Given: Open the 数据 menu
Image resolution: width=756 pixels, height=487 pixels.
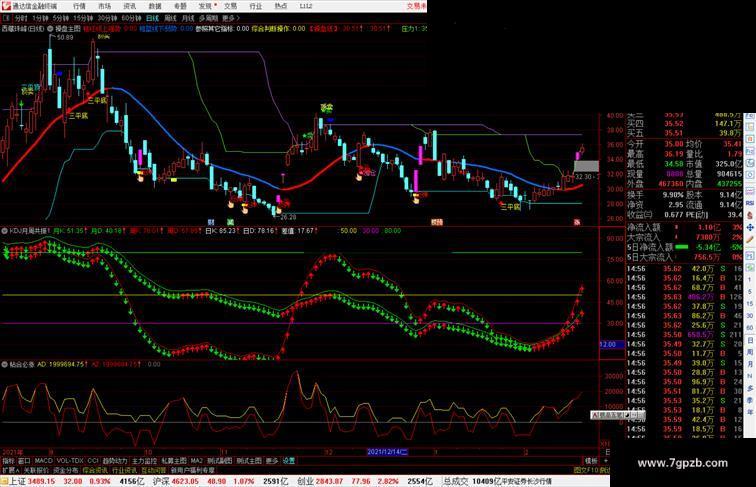Looking at the screenshot, I should coord(155,6).
